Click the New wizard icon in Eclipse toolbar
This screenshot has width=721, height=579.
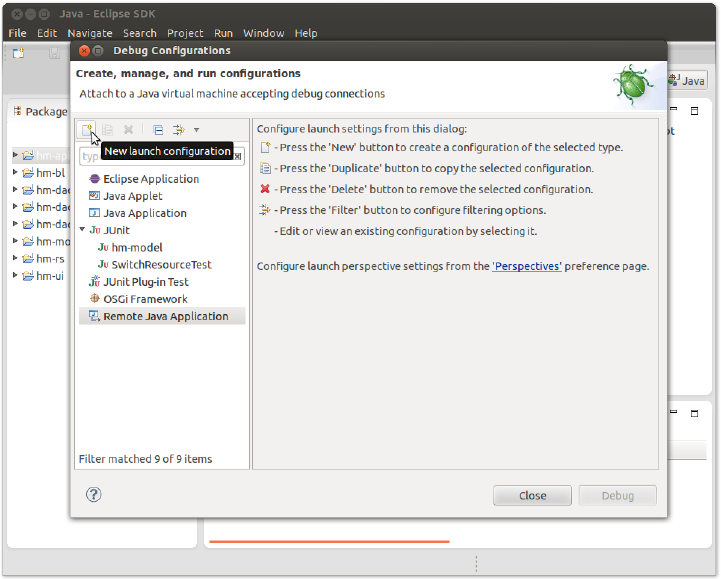(18, 53)
